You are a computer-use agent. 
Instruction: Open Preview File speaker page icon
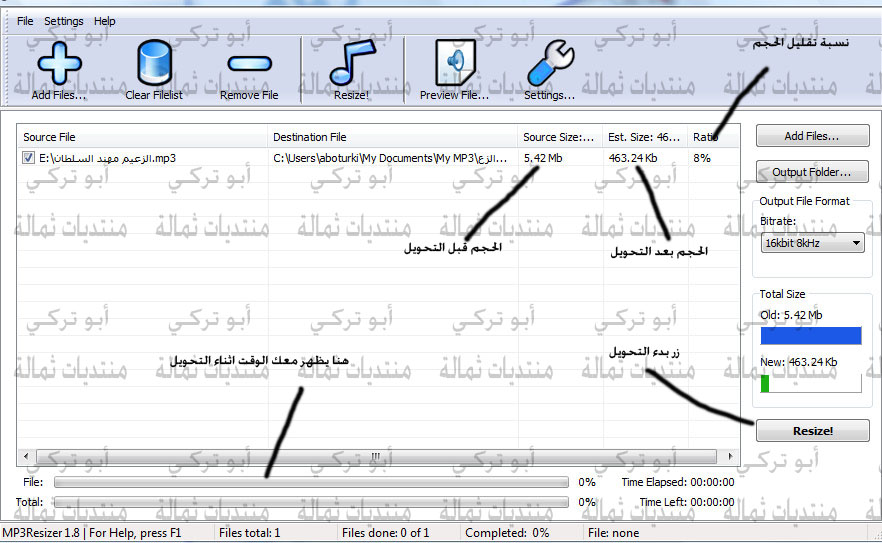point(455,62)
